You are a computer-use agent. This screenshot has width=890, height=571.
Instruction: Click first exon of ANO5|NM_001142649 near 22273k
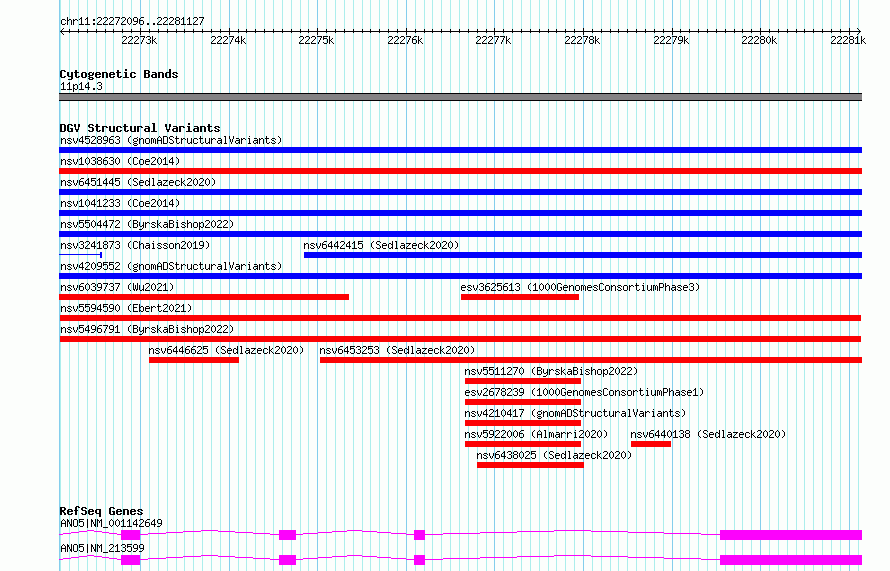(131, 535)
